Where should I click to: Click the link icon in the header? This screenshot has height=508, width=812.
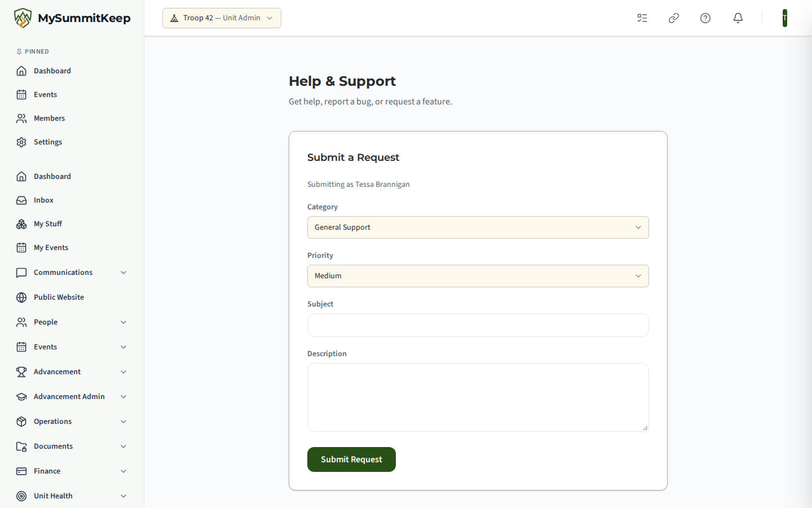[674, 18]
